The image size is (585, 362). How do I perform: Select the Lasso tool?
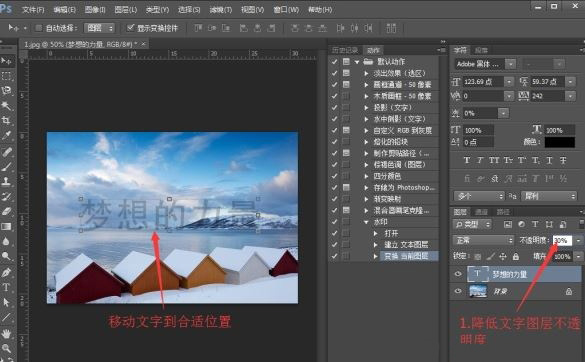(x=6, y=91)
